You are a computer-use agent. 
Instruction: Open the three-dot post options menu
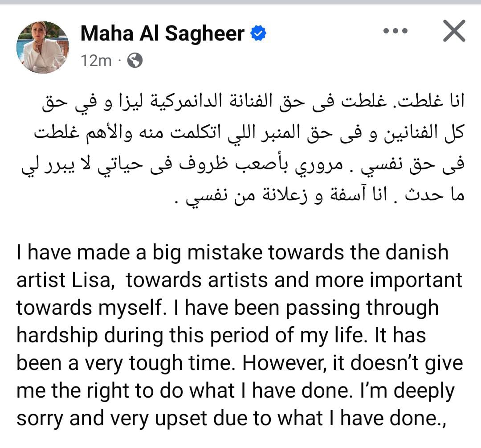[396, 31]
